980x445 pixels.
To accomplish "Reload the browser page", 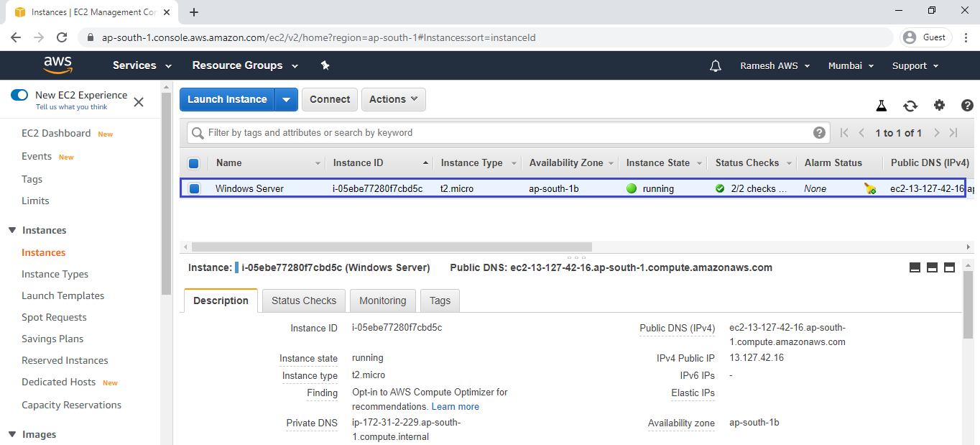I will pos(62,37).
